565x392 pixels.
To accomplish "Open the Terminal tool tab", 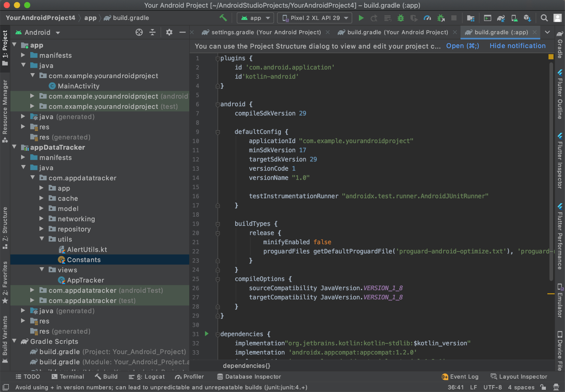I will click(x=68, y=377).
